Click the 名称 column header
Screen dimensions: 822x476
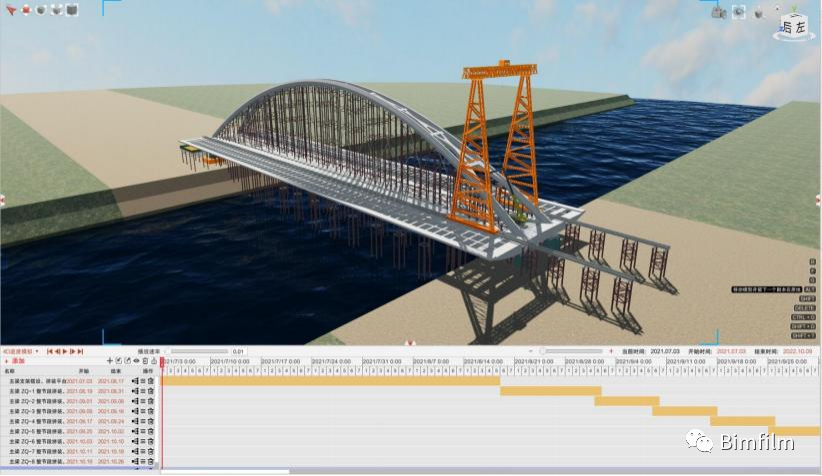coord(9,371)
